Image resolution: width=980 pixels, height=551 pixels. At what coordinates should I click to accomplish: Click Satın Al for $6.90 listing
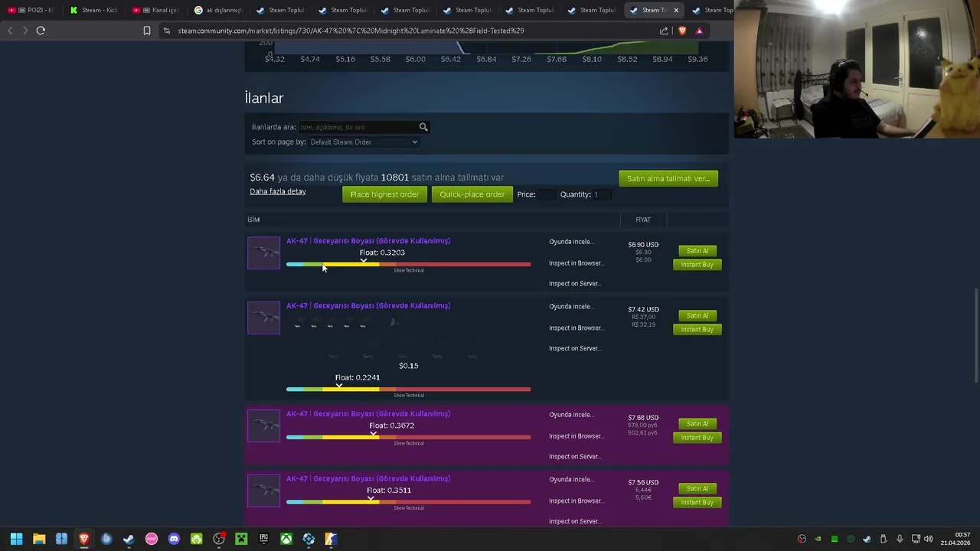[x=697, y=251]
